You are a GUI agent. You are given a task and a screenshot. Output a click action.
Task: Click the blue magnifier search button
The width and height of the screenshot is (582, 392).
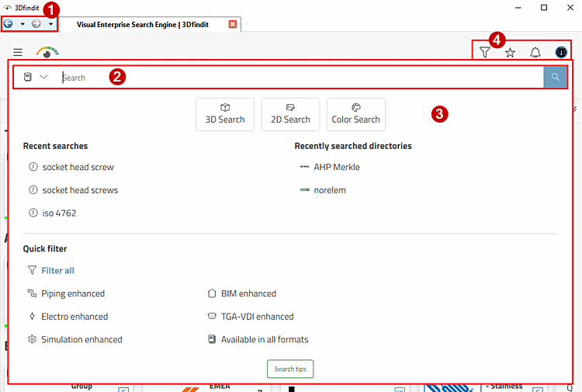coord(555,77)
